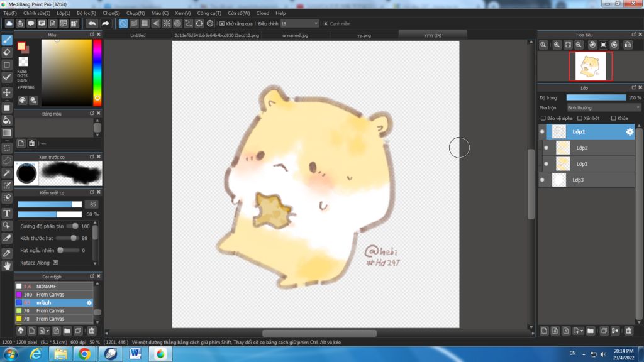This screenshot has width=644, height=362.
Task: Click the brush size value field 85
Action: pyautogui.click(x=93, y=204)
